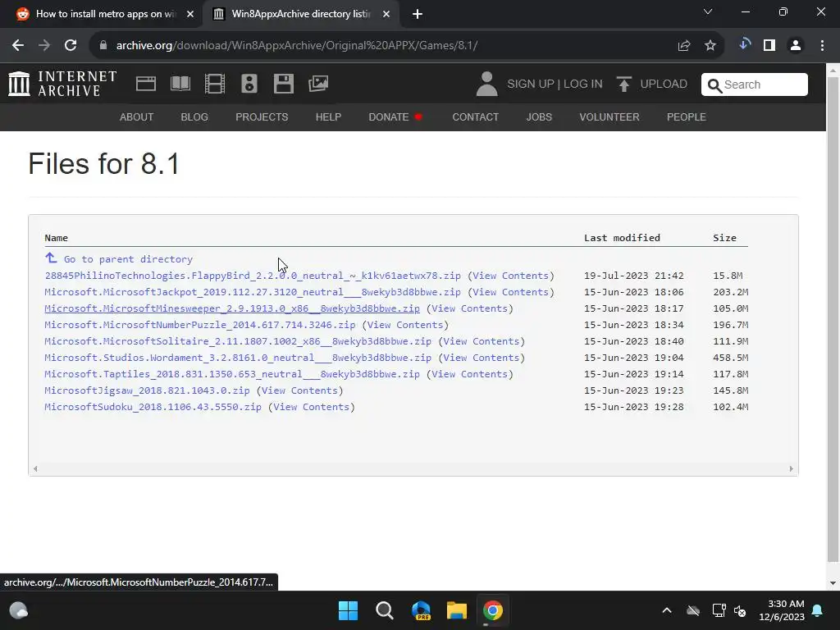Click the SIGN UP link

531,84
